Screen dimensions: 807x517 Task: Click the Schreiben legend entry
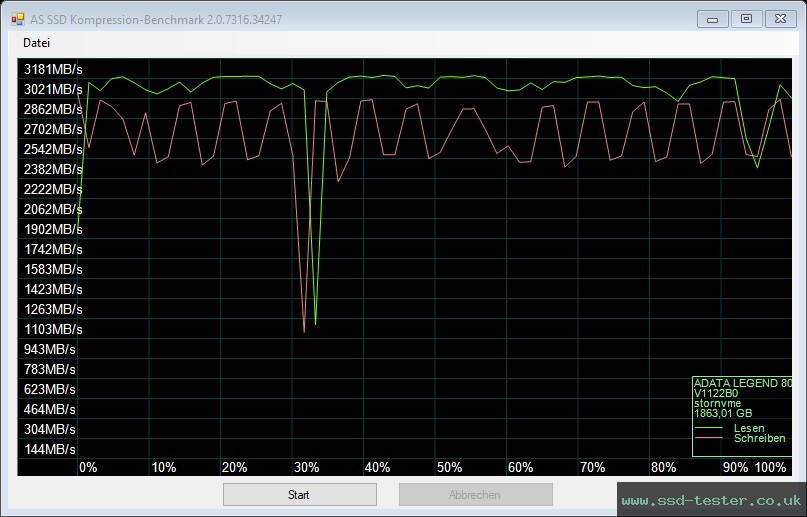[x=760, y=439]
